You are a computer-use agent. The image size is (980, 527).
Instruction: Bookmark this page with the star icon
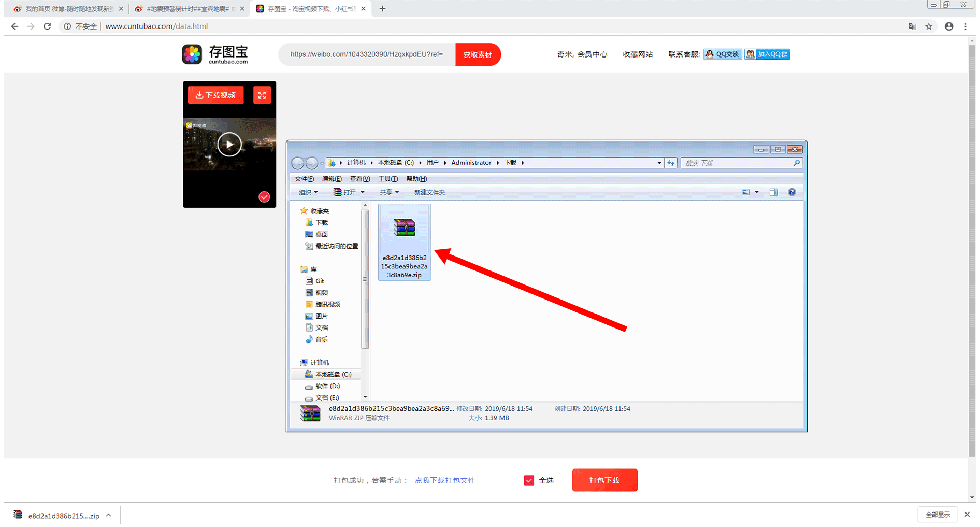929,26
